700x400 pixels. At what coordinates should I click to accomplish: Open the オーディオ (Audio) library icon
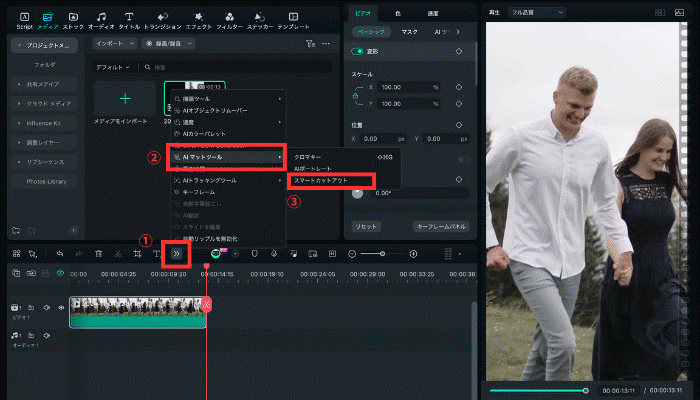[x=102, y=17]
